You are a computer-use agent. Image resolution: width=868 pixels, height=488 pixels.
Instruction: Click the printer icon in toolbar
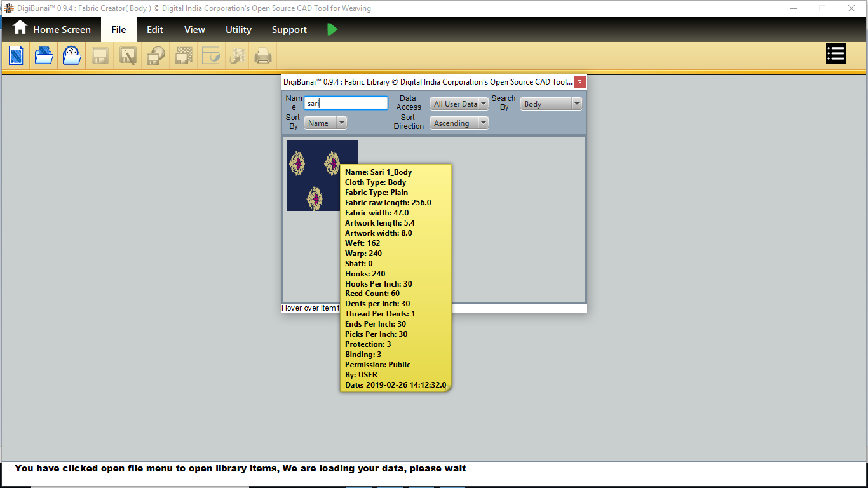263,57
